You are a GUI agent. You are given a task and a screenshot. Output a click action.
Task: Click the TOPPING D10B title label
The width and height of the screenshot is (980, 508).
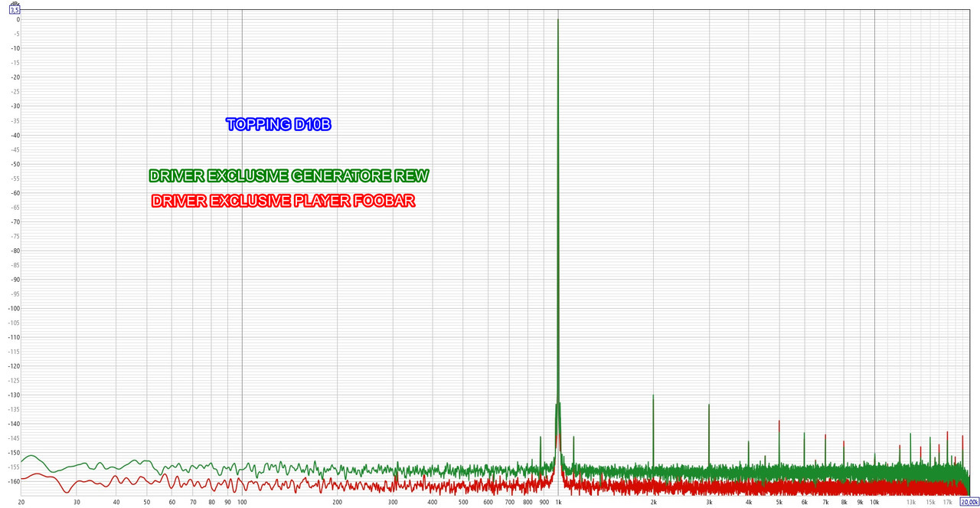[x=279, y=124]
